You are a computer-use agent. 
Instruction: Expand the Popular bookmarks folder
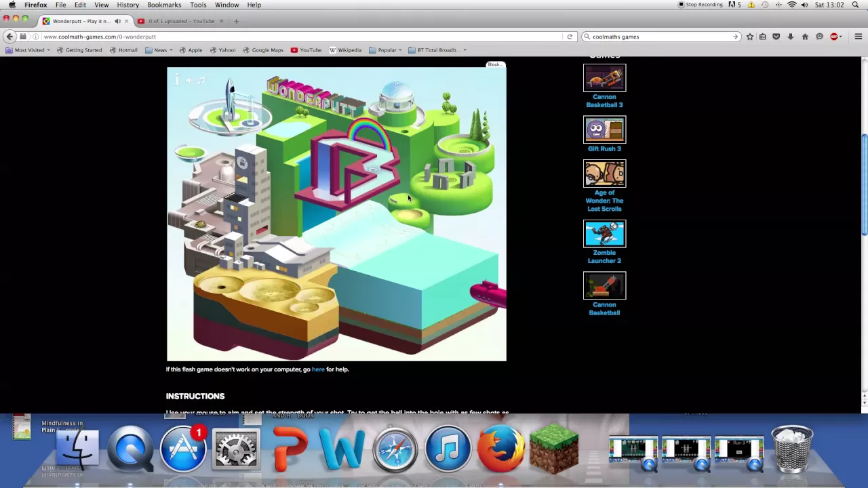386,50
